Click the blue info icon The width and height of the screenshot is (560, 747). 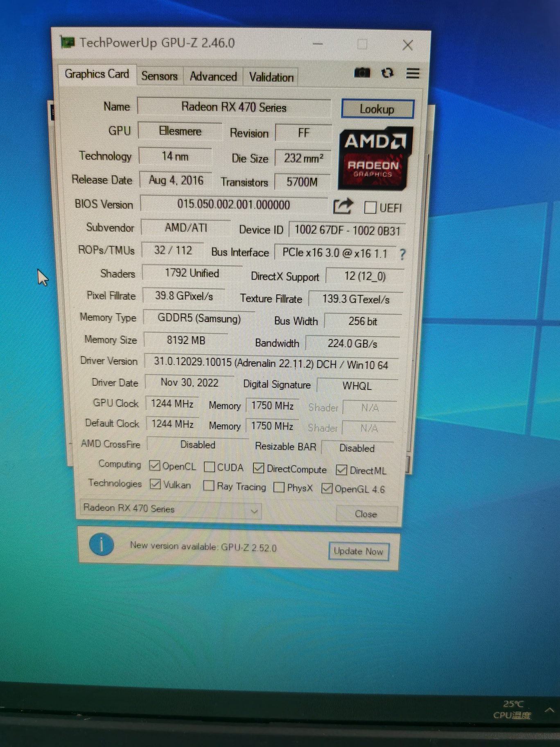click(101, 545)
